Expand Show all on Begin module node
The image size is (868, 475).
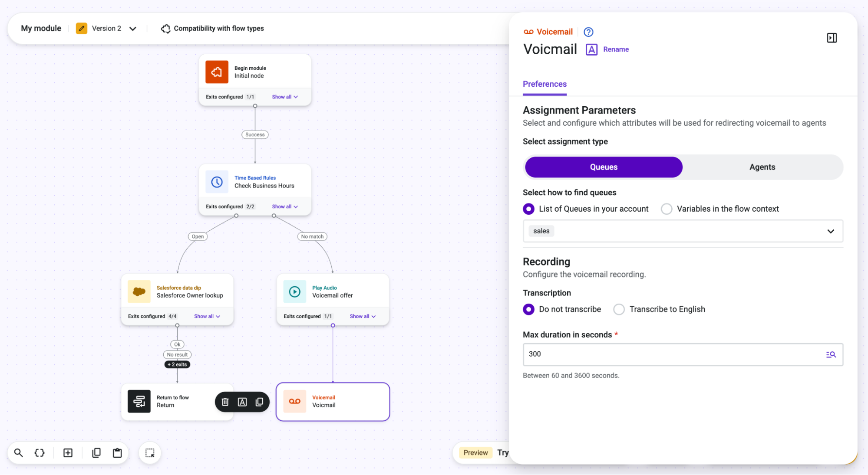click(x=285, y=97)
